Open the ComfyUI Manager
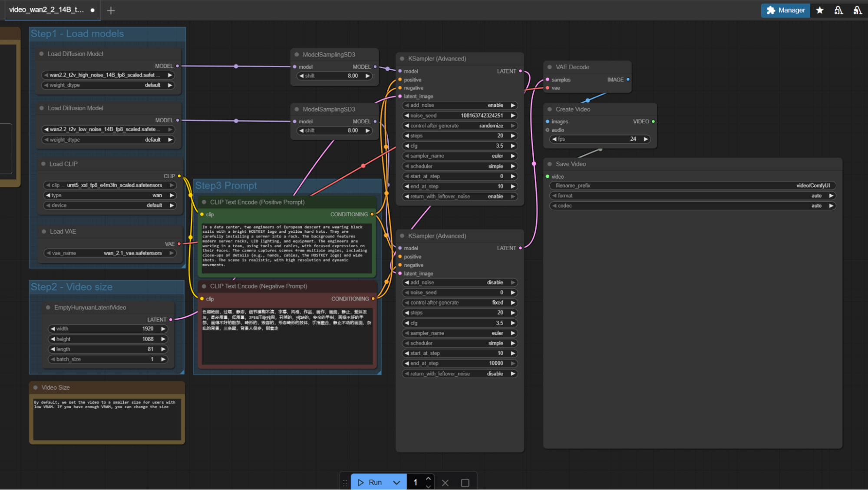Screen dimensions: 868x490 pyautogui.click(x=785, y=10)
